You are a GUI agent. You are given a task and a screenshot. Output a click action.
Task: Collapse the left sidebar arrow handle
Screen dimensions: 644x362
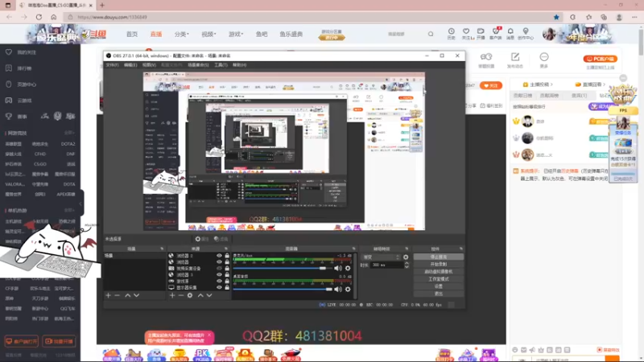point(81,204)
